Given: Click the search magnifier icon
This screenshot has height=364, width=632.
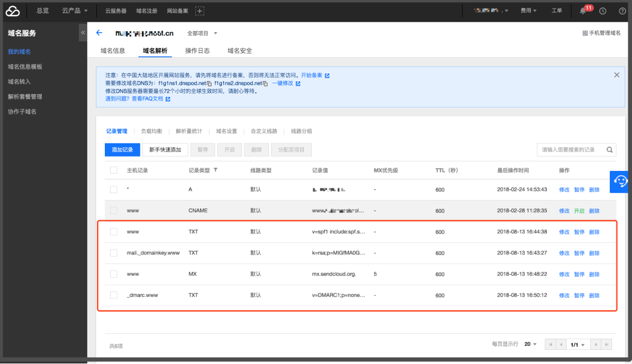Looking at the screenshot, I should pos(609,150).
